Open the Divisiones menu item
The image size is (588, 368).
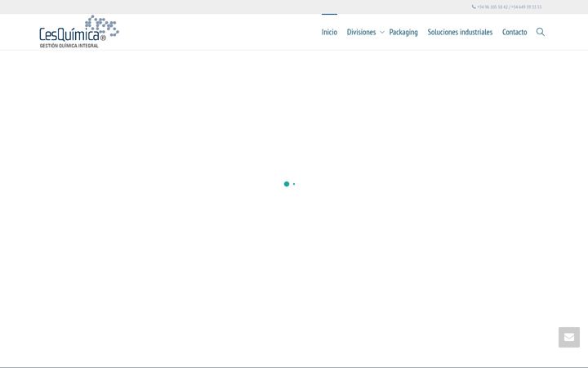pos(361,32)
